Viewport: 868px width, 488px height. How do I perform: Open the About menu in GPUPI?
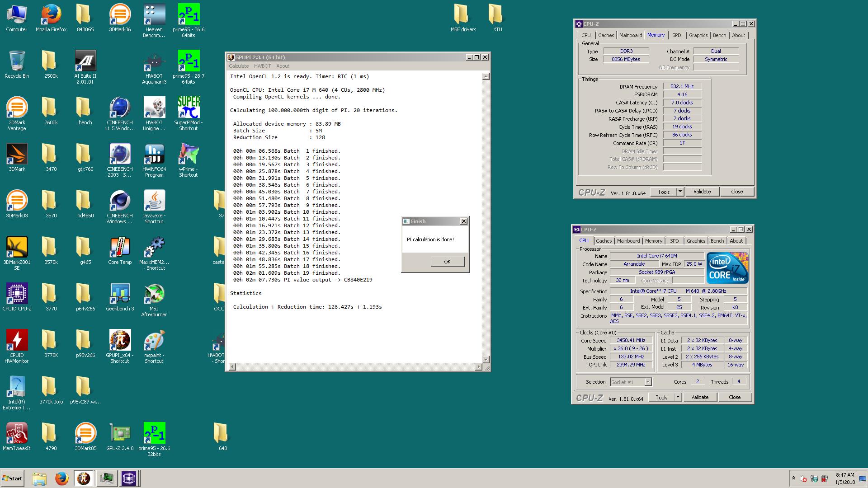pyautogui.click(x=283, y=66)
